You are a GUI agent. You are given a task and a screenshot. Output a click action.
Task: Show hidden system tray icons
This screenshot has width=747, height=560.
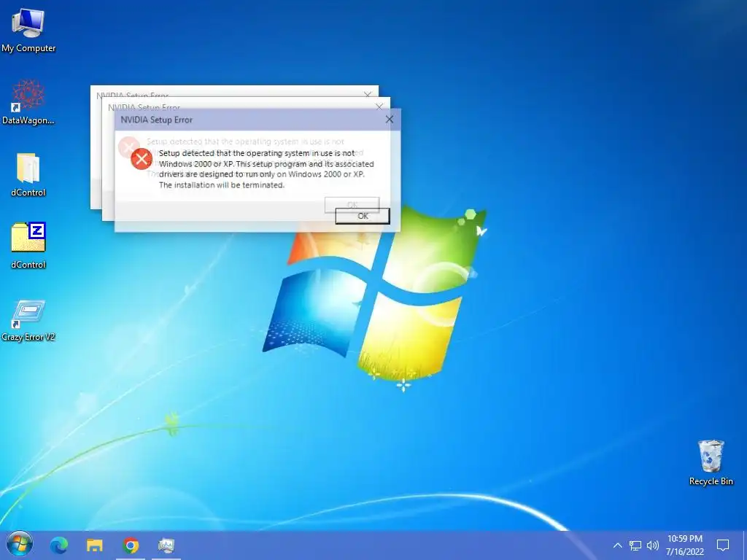tap(617, 545)
